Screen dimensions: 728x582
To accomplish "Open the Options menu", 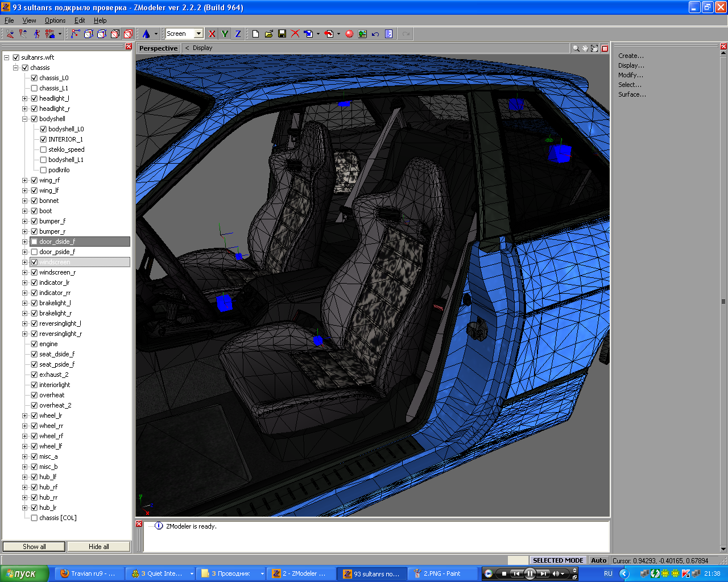I will point(55,20).
